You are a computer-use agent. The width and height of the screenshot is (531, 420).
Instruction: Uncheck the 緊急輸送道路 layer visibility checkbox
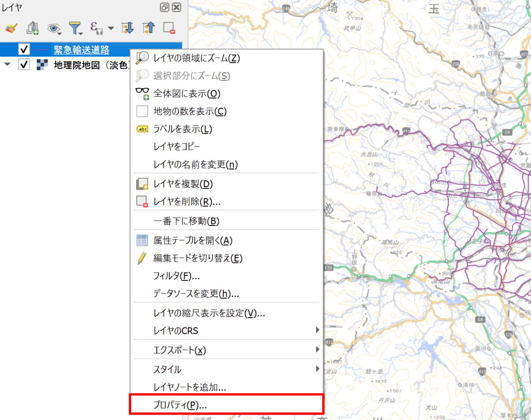click(x=24, y=50)
